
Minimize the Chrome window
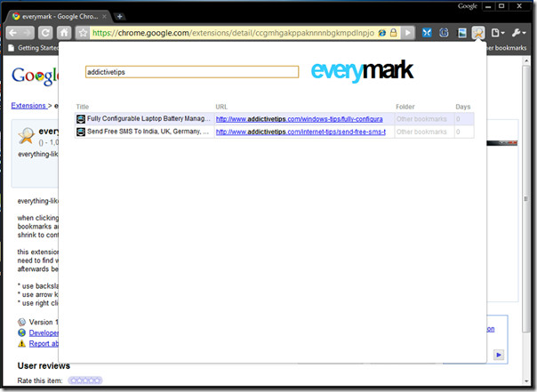488,6
